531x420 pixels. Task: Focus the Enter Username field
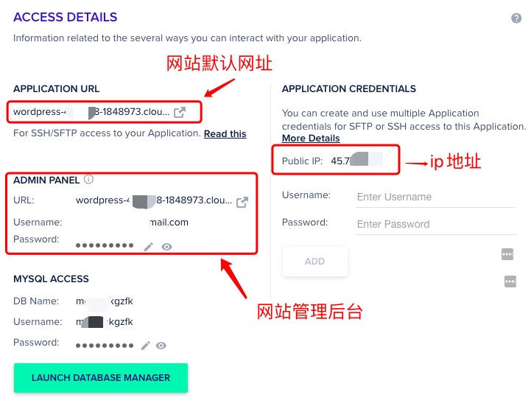(x=435, y=197)
